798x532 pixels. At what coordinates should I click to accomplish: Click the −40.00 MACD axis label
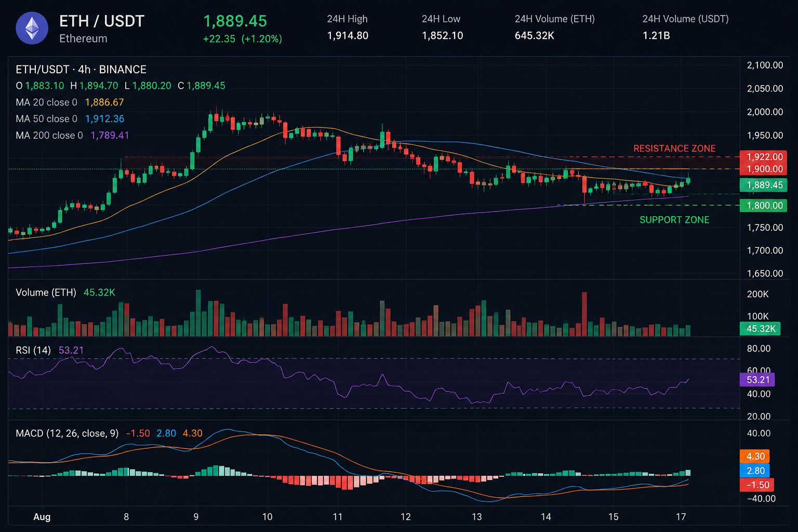click(761, 499)
